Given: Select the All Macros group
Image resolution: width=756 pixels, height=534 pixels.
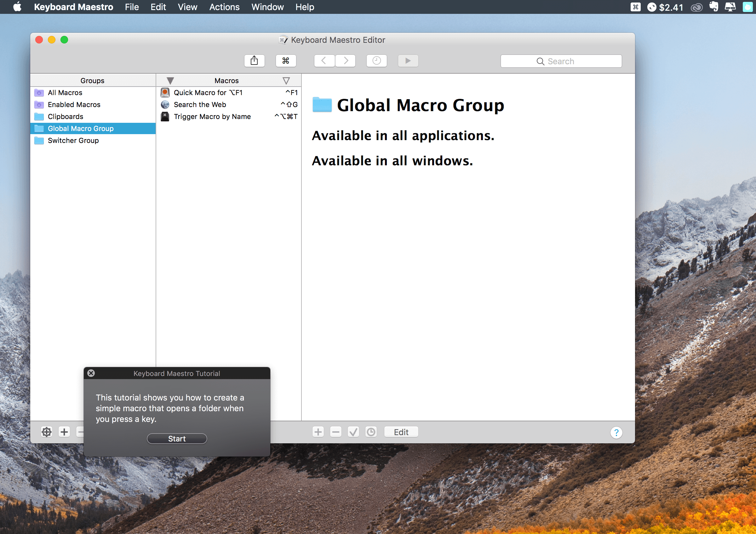Looking at the screenshot, I should point(93,93).
